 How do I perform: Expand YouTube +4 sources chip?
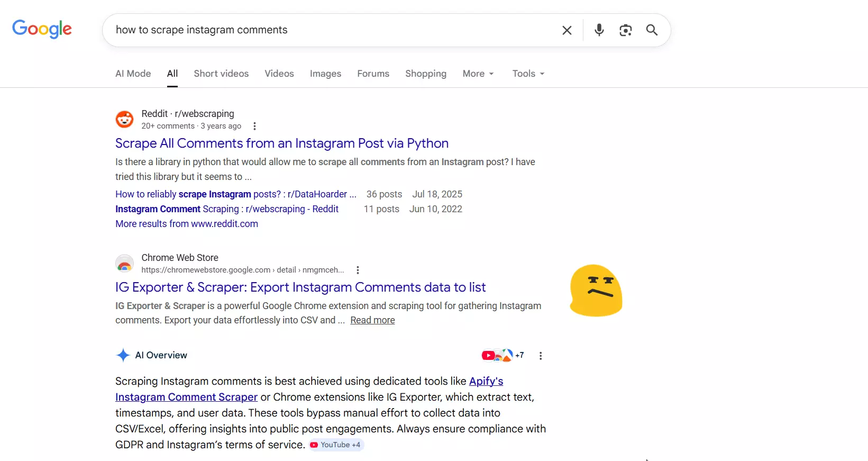pos(336,445)
